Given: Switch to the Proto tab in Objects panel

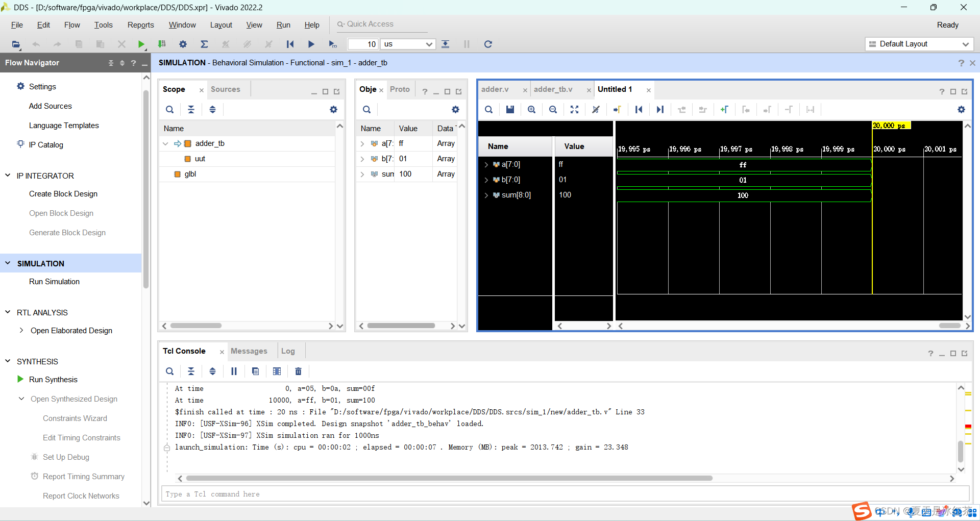Looking at the screenshot, I should click(400, 89).
